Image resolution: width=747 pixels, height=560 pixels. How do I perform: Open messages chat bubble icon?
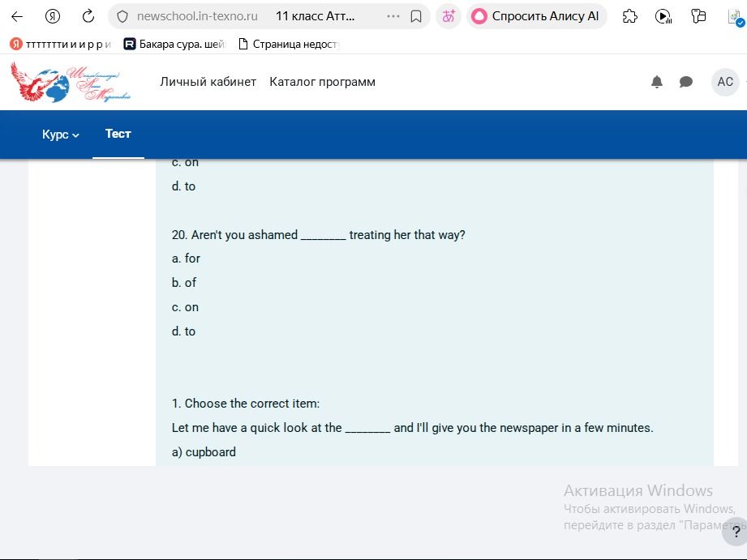click(x=685, y=82)
